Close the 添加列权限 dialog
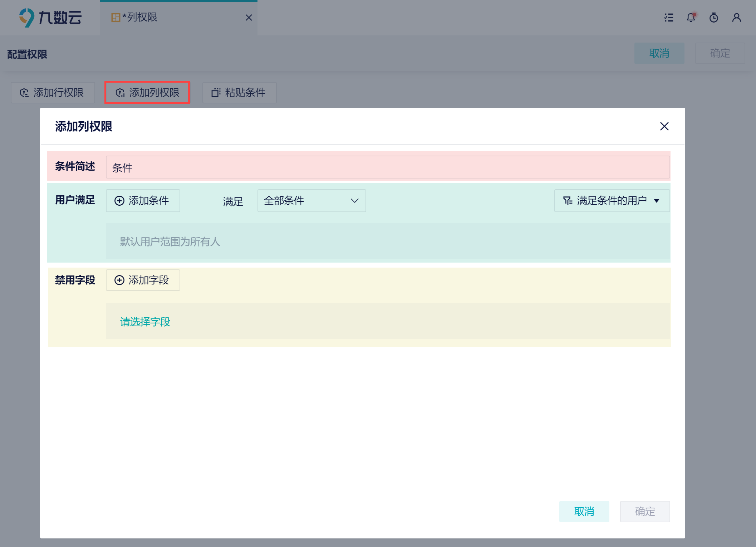This screenshot has width=756, height=547. pos(664,126)
